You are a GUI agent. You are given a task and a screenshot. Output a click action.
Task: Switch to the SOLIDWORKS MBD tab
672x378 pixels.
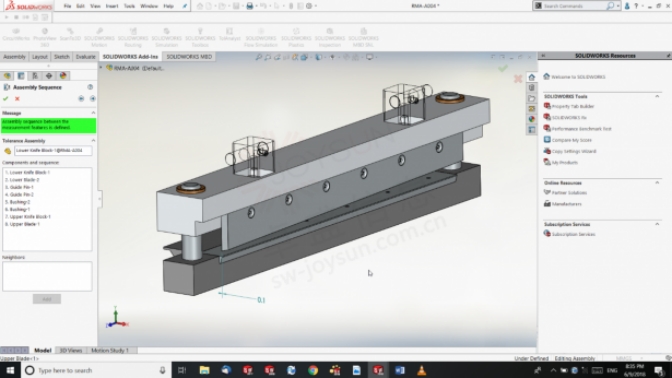coord(189,57)
